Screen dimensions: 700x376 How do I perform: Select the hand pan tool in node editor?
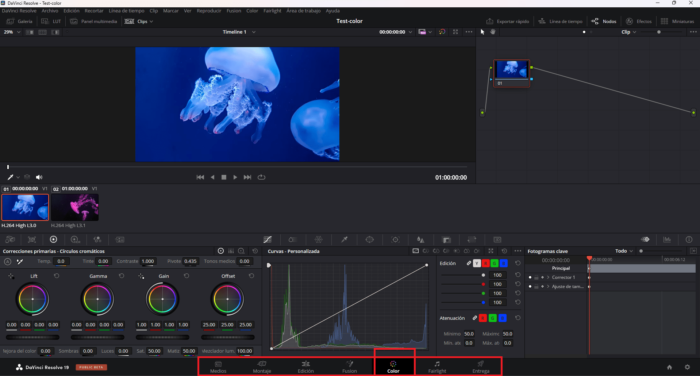click(x=493, y=32)
